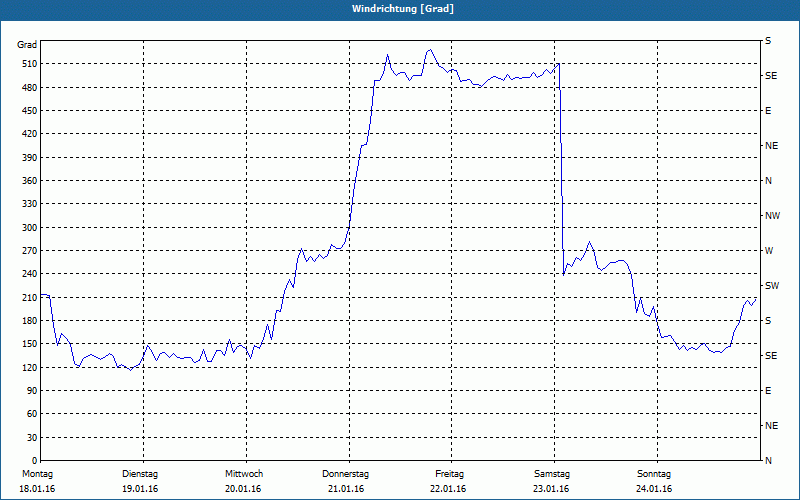Select the date 22.01.16
The height and width of the screenshot is (500, 800).
click(x=448, y=489)
